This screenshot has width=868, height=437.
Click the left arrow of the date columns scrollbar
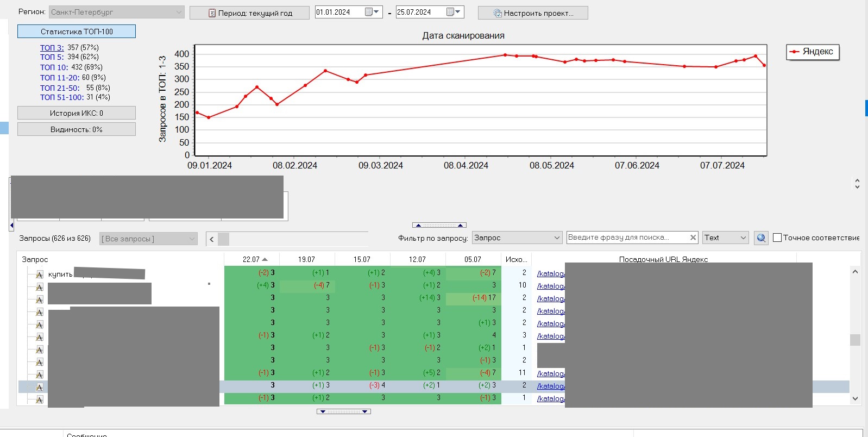click(212, 239)
